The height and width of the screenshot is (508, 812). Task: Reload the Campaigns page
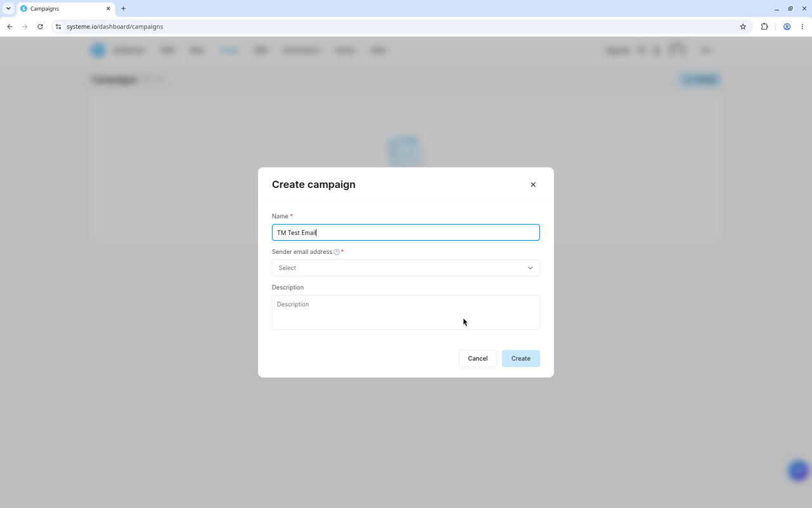[40, 27]
